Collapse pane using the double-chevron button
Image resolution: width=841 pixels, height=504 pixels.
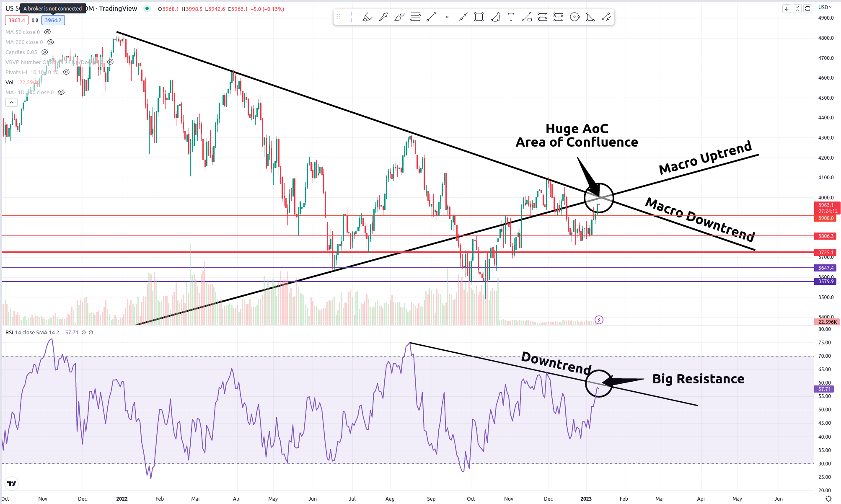point(797,8)
